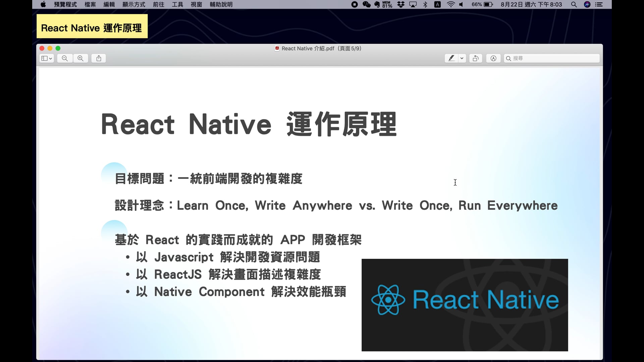Screen dimensions: 644x362
Task: Toggle Bluetooth menu in status bar
Action: [x=425, y=4]
